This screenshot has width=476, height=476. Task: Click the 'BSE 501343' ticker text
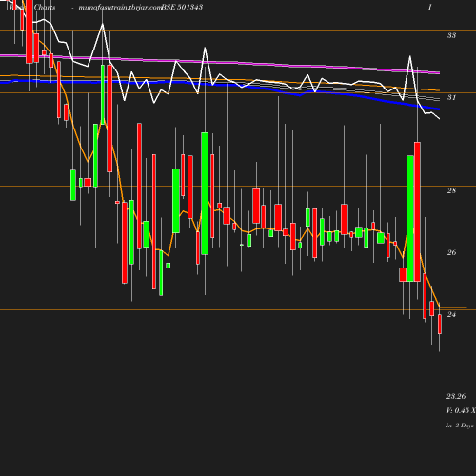coord(182,7)
